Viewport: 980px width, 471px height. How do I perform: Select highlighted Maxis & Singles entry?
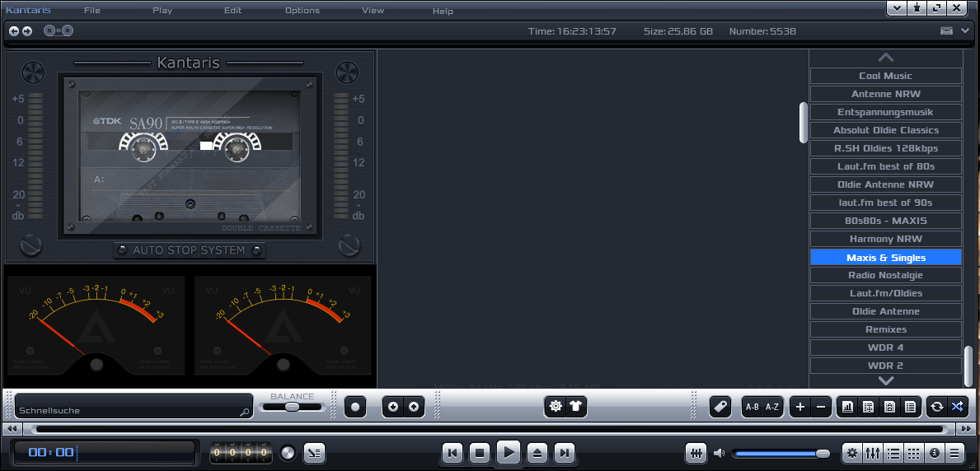[885, 258]
